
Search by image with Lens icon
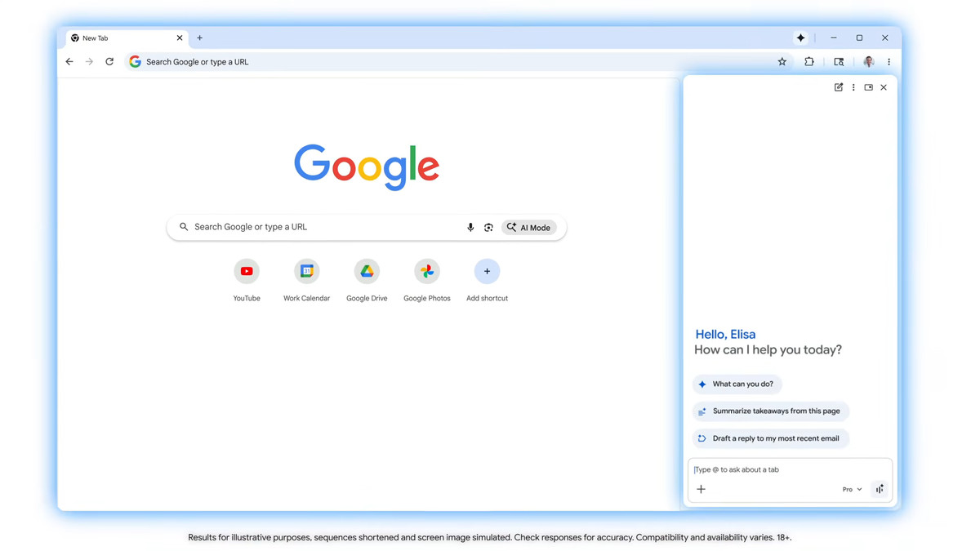coord(488,228)
